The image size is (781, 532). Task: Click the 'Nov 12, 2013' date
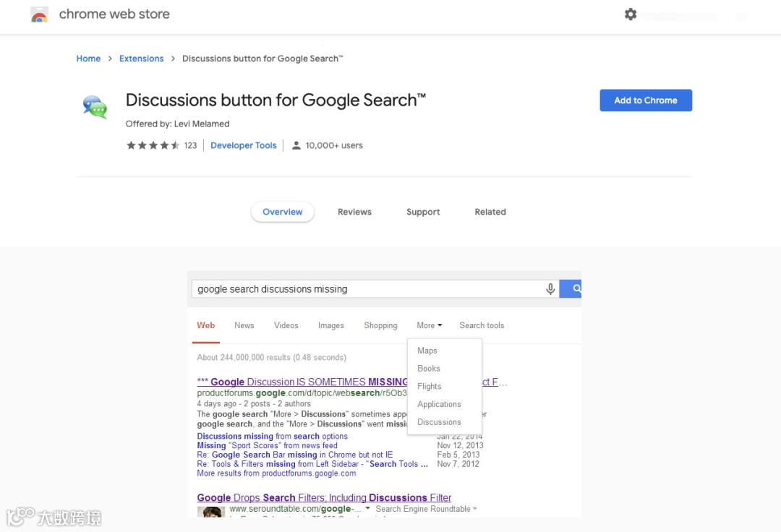point(460,445)
